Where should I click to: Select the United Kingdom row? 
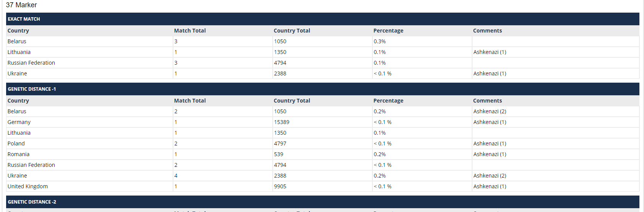pyautogui.click(x=323, y=186)
